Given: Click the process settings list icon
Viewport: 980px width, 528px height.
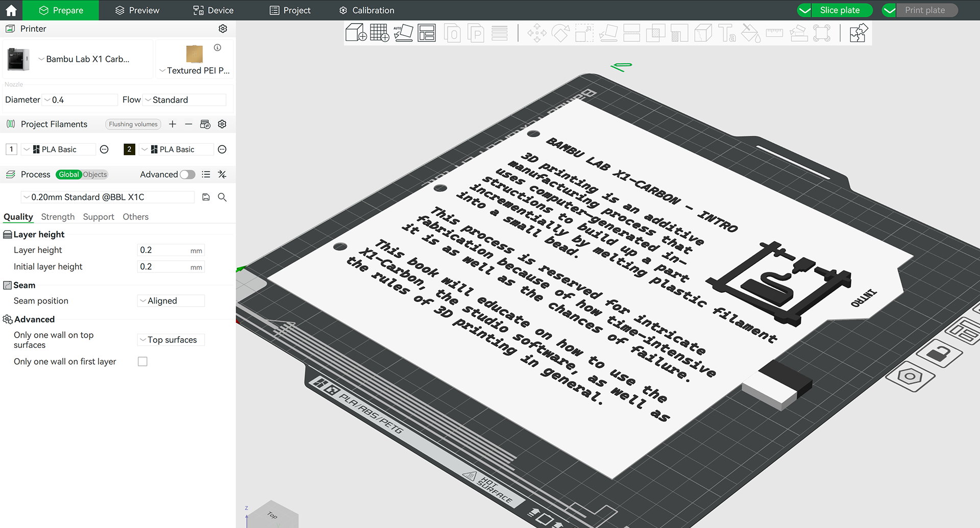Looking at the screenshot, I should pyautogui.click(x=206, y=174).
